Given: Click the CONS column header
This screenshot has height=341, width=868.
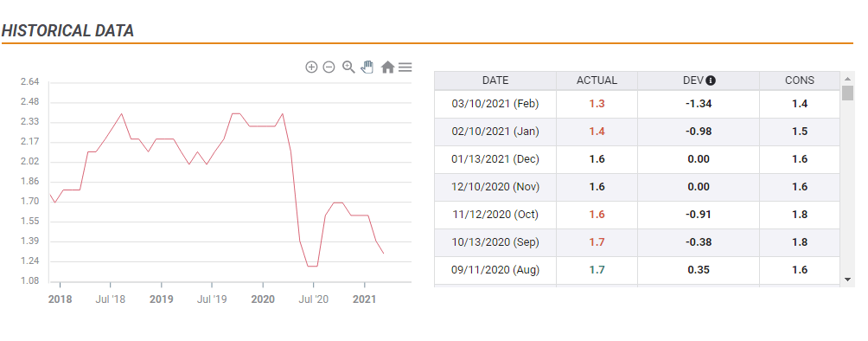Looking at the screenshot, I should click(x=800, y=80).
